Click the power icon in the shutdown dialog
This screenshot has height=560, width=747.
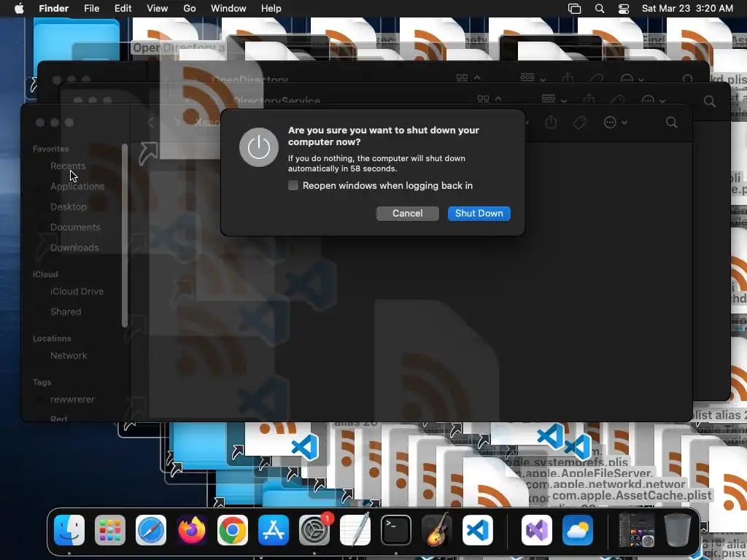point(259,147)
